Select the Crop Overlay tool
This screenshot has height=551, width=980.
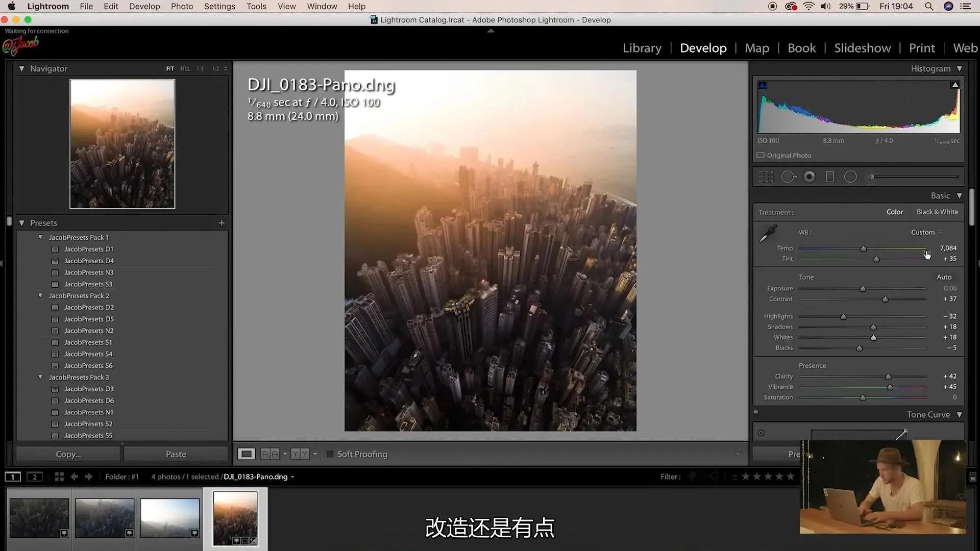pos(766,177)
